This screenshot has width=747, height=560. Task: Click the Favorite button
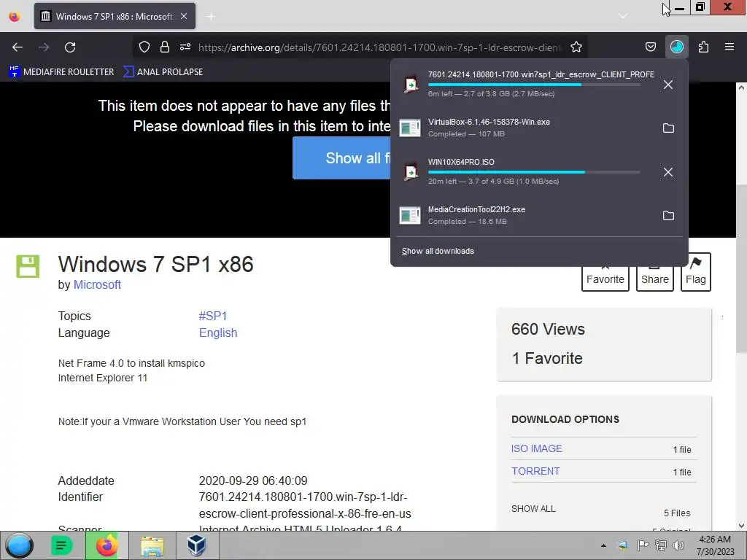[605, 279]
